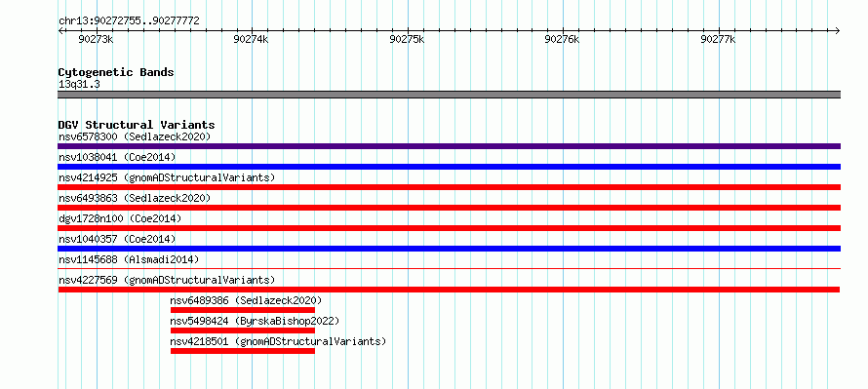Click the nsv4214925 (gnomADStructuralVariants) label
The height and width of the screenshot is (389, 868).
pyautogui.click(x=167, y=177)
